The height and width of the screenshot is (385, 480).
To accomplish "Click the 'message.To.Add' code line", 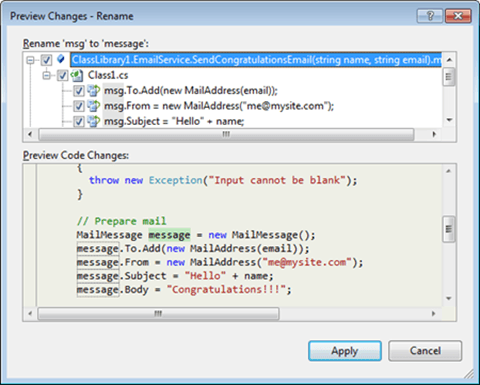I will point(193,249).
